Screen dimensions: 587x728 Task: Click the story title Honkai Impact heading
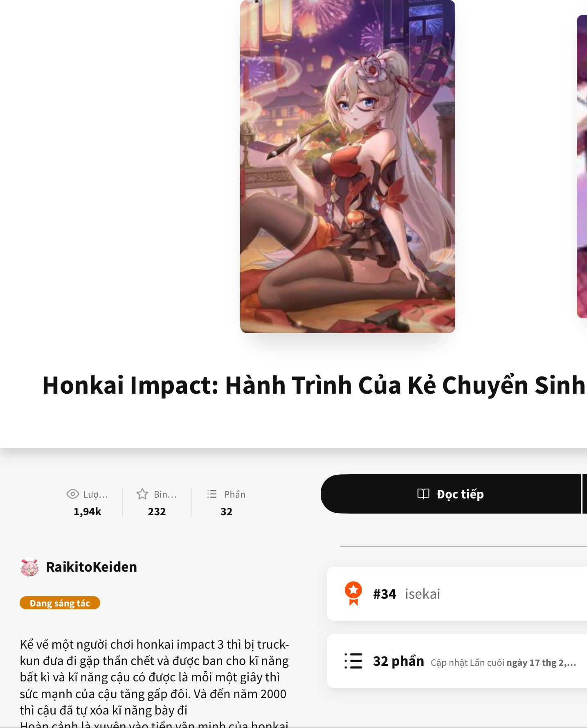(314, 385)
